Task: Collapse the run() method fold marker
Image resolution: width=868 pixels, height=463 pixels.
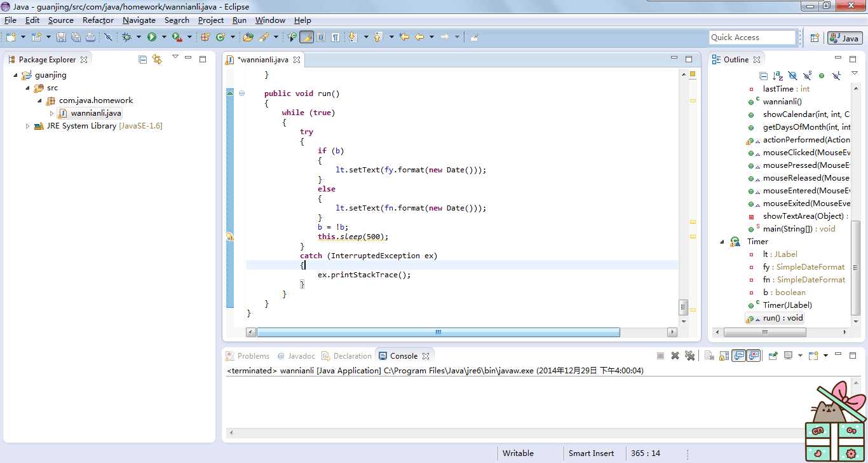Action: point(241,93)
